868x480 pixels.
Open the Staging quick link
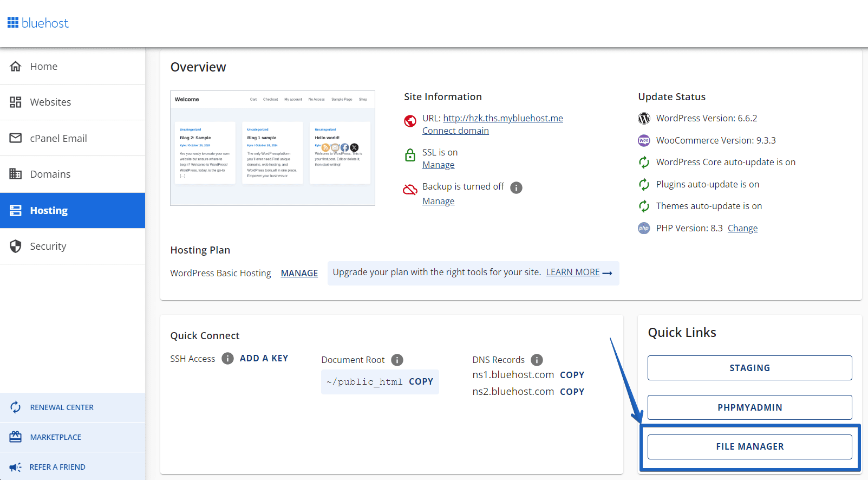(x=749, y=368)
